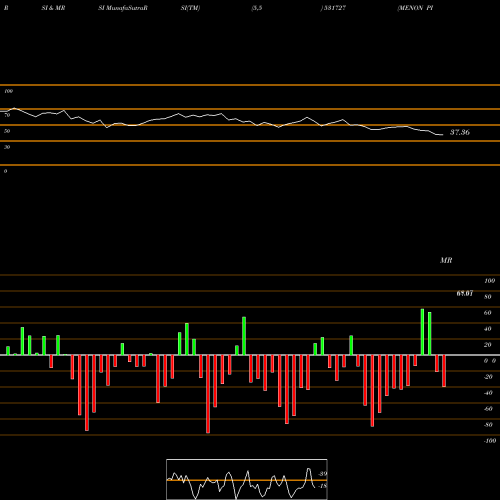The image size is (500, 500).
Task: Click the 'MENON PI' stock name text
Action: pyautogui.click(x=415, y=8)
